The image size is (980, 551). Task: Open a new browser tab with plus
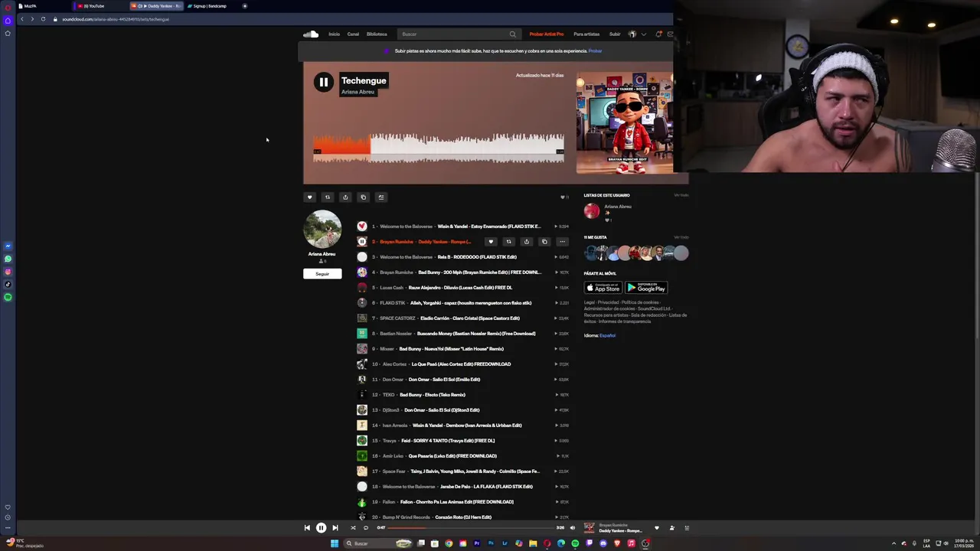coord(245,6)
